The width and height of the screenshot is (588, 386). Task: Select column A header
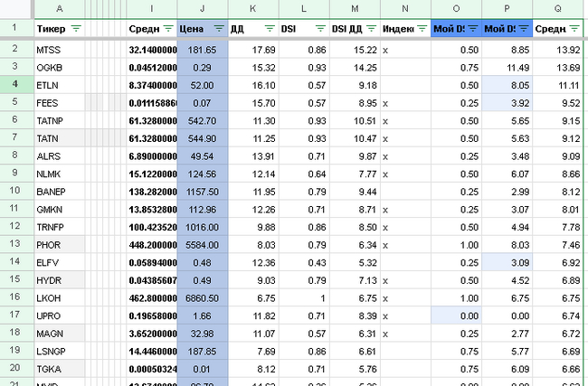tap(60, 9)
